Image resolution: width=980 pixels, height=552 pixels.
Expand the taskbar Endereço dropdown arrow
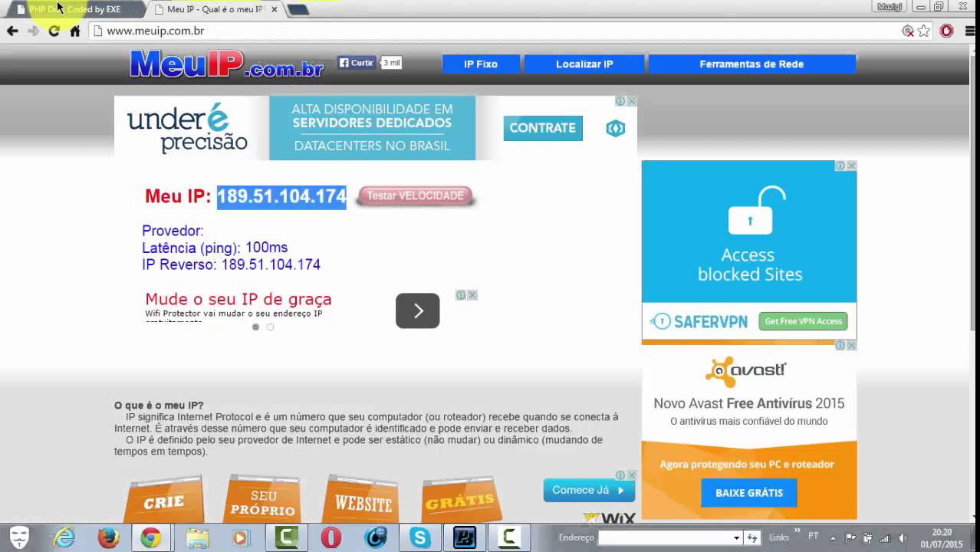tap(736, 537)
